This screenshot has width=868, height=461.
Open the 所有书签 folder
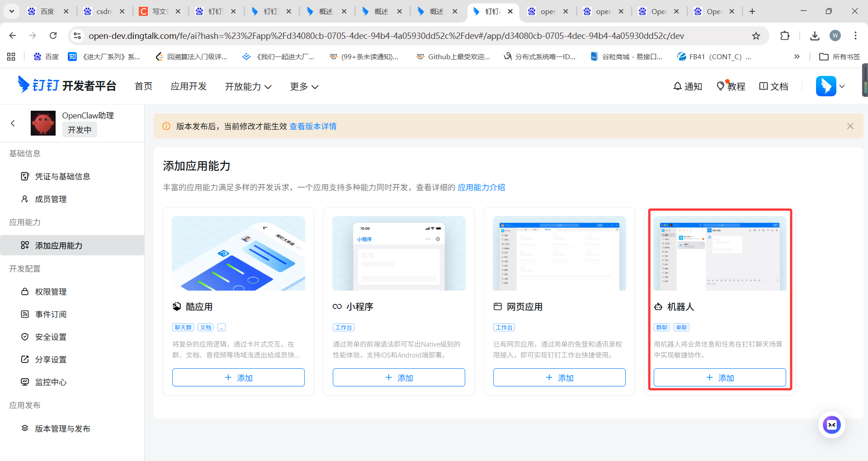[840, 56]
